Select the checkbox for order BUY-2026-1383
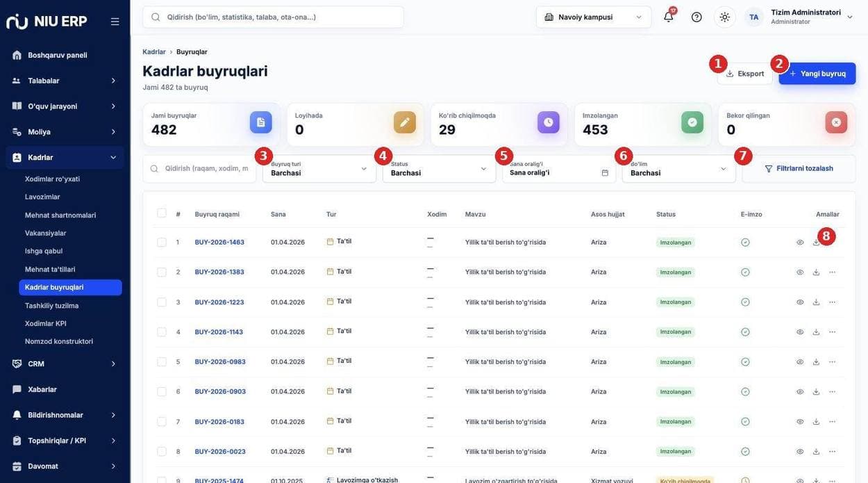Viewport: 868px width, 483px height. [x=162, y=272]
